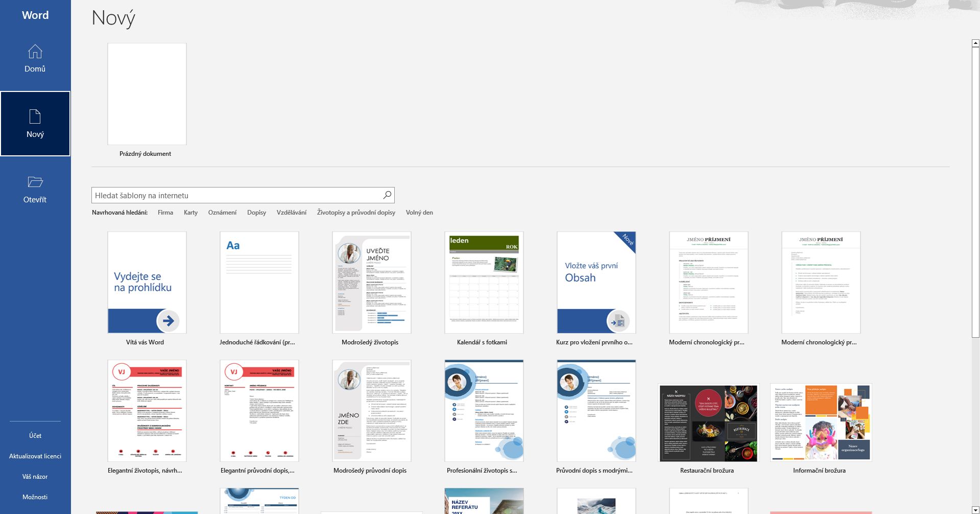Search suggested category Karty
This screenshot has height=514, width=980.
pyautogui.click(x=190, y=213)
